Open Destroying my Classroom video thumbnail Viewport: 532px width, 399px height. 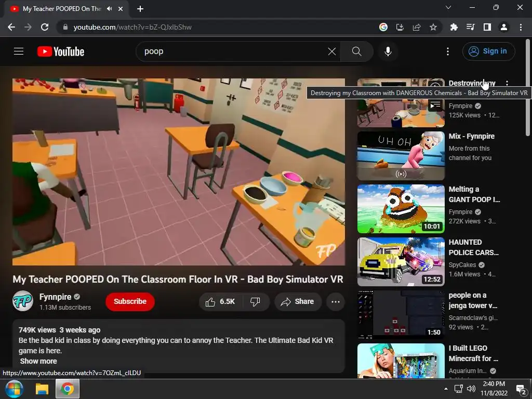pos(401,103)
